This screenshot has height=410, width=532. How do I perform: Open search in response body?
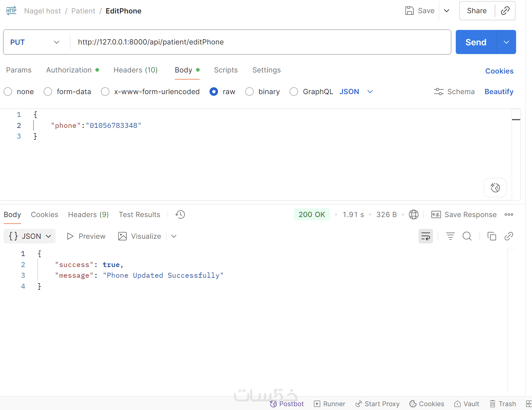click(467, 236)
